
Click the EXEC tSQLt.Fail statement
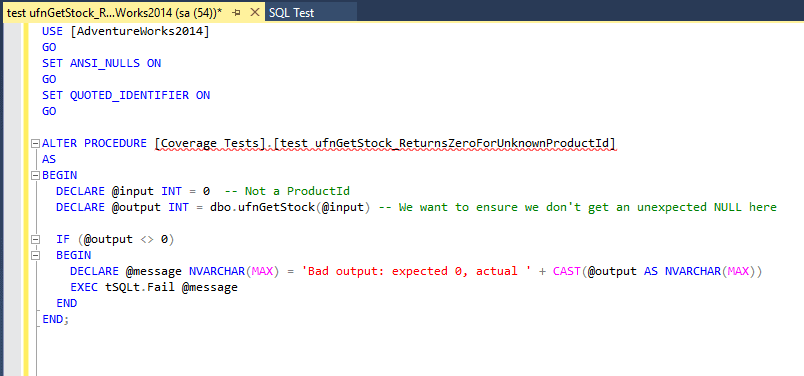pos(154,287)
